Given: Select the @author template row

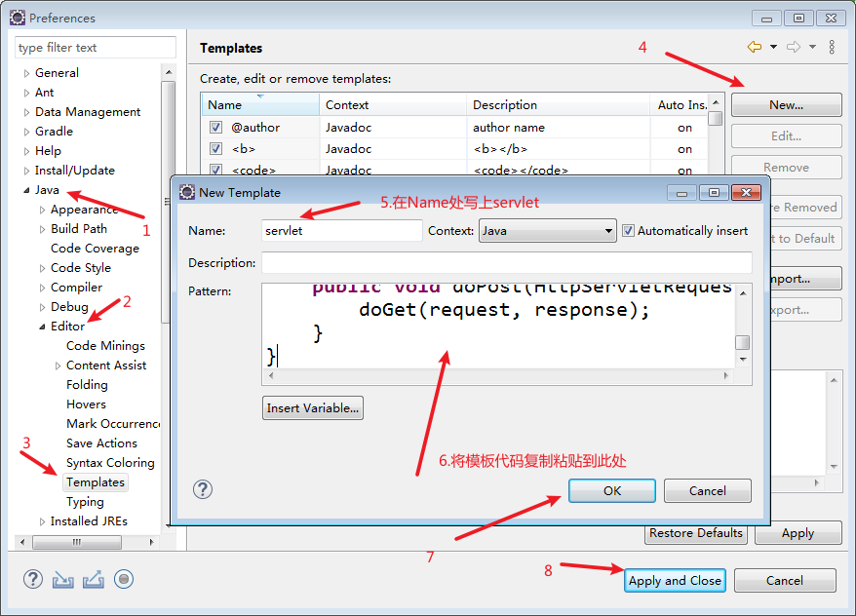Looking at the screenshot, I should [454, 128].
